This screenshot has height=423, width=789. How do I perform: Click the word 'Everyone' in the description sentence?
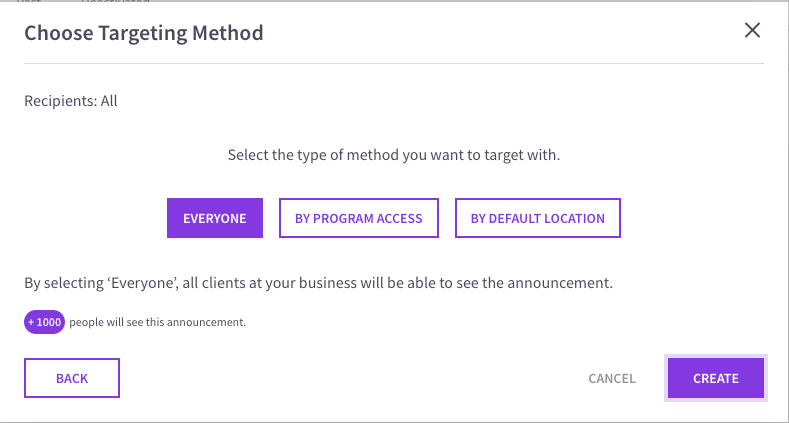(141, 283)
